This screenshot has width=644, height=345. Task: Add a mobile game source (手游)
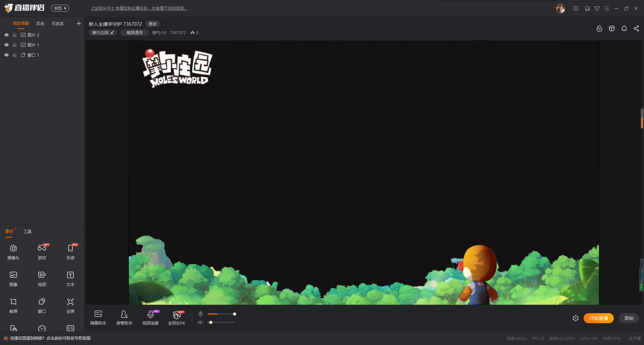[70, 252]
